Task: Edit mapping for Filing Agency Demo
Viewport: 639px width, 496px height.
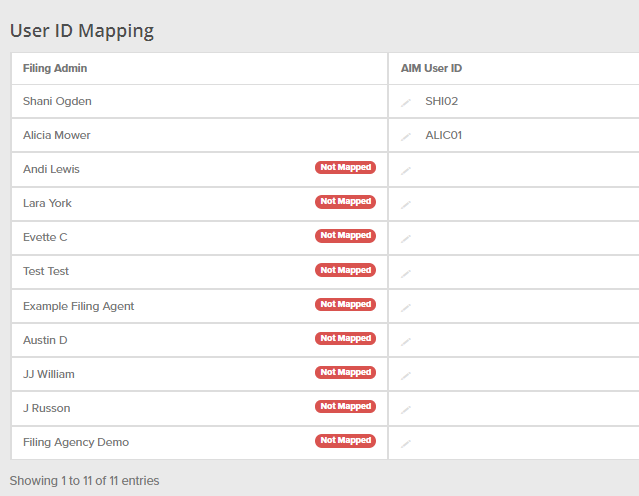Action: [406, 443]
